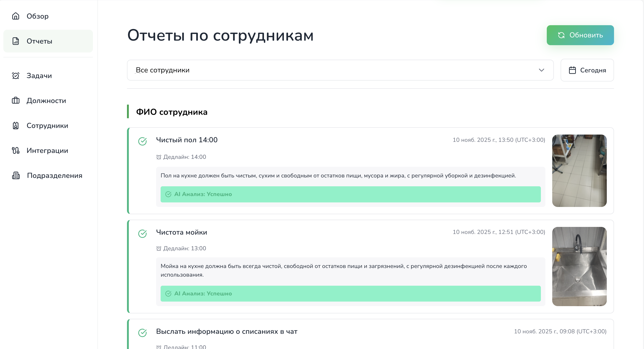Open the sink photo thumbnail

pos(579,266)
